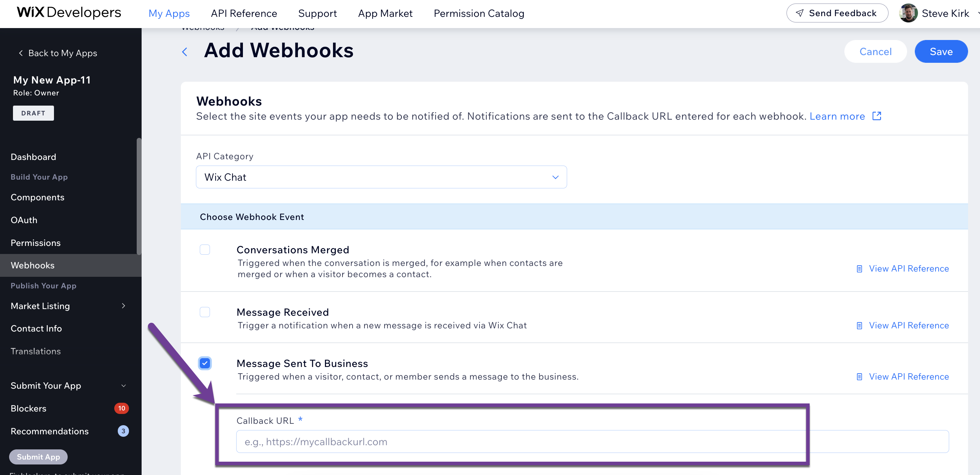
Task: Click the Cancel button
Action: pos(876,52)
